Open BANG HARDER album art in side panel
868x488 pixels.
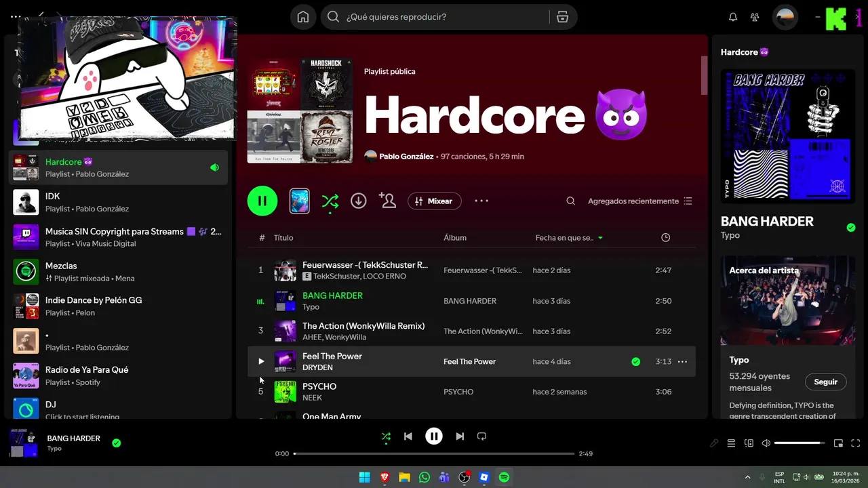point(788,136)
